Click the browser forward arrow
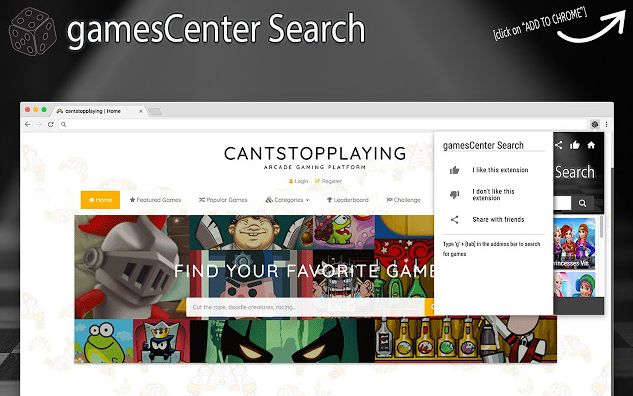 pyautogui.click(x=39, y=124)
